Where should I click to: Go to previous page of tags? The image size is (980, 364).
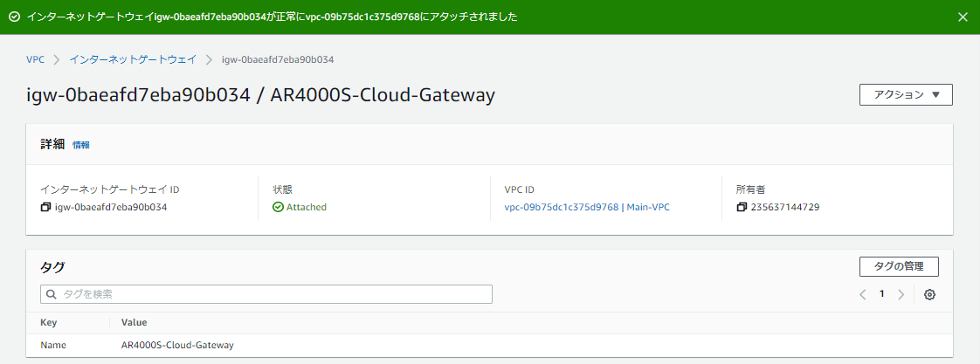[862, 295]
